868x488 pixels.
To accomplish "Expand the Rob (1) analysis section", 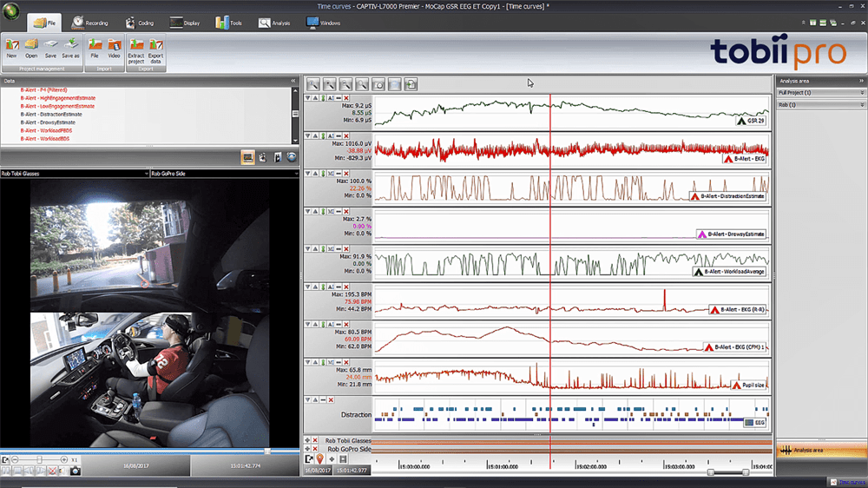I will (862, 104).
